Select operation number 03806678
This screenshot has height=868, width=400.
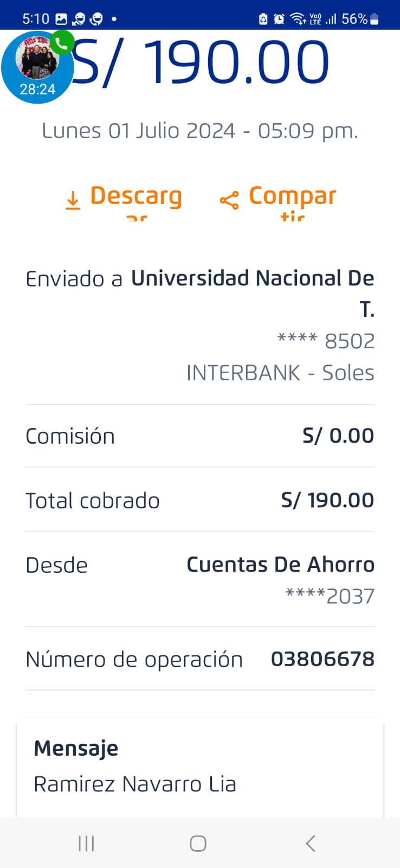(322, 659)
